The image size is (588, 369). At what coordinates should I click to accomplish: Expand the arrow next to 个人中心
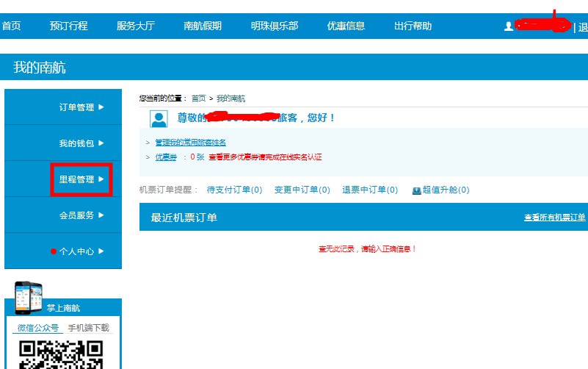click(x=101, y=251)
